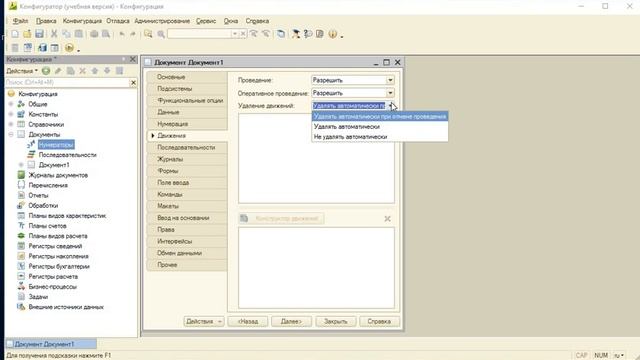Select 'Не удалять автоматически' option
Viewport: 640px width, 360px height.
tap(380, 137)
